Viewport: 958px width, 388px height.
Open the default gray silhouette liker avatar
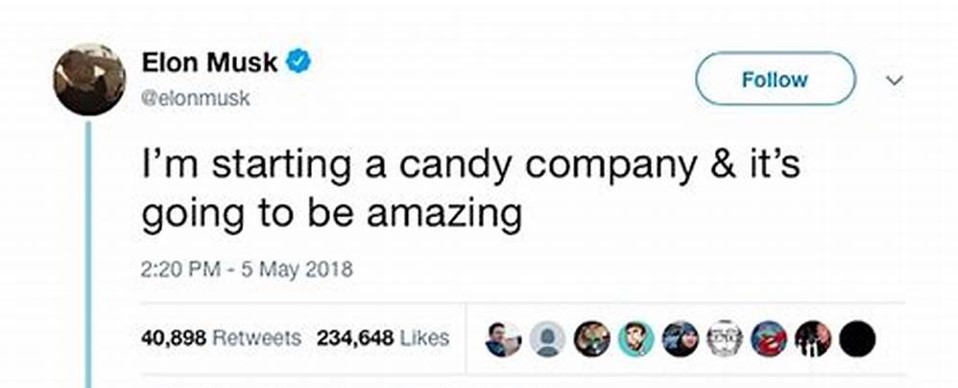pyautogui.click(x=547, y=339)
